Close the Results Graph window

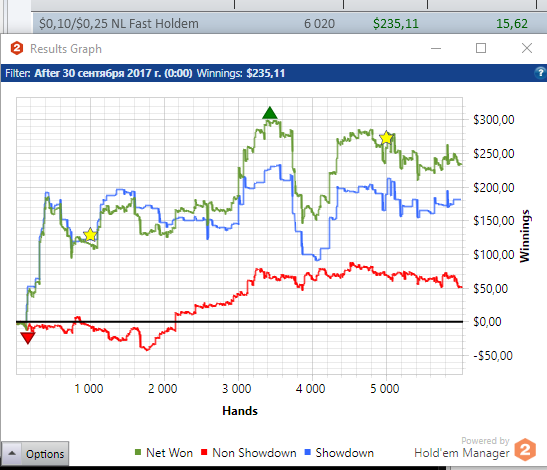click(x=527, y=48)
